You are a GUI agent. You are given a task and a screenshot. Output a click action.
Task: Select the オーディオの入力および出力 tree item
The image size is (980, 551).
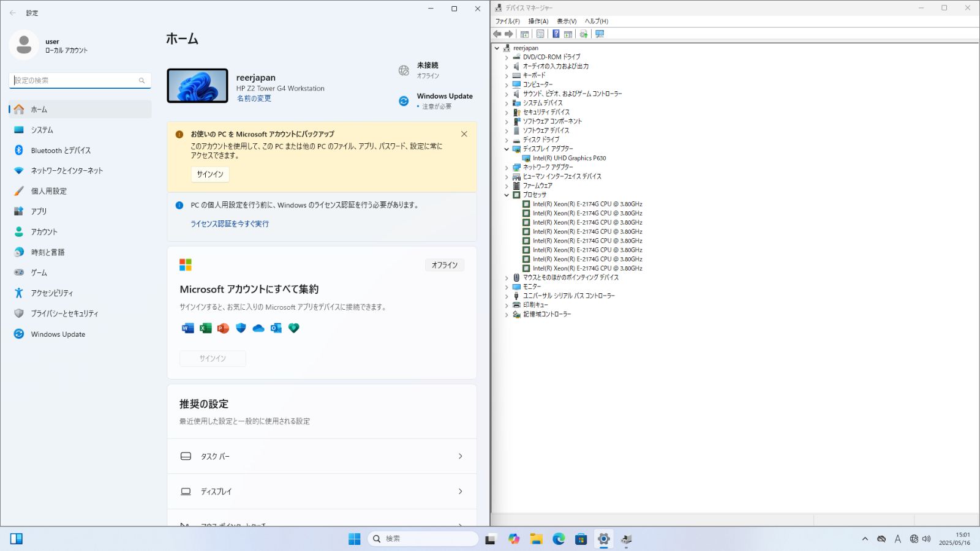pyautogui.click(x=556, y=66)
